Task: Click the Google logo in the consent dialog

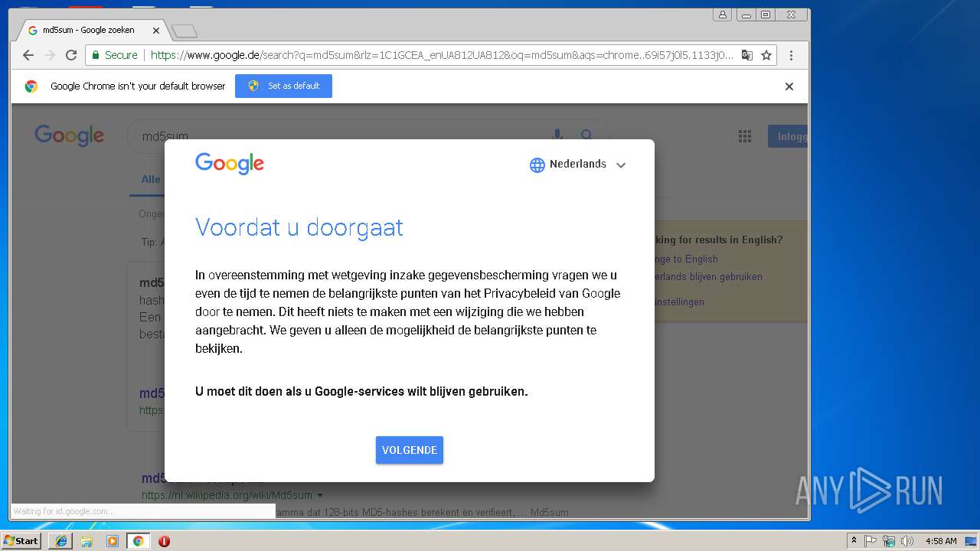Action: (x=230, y=164)
